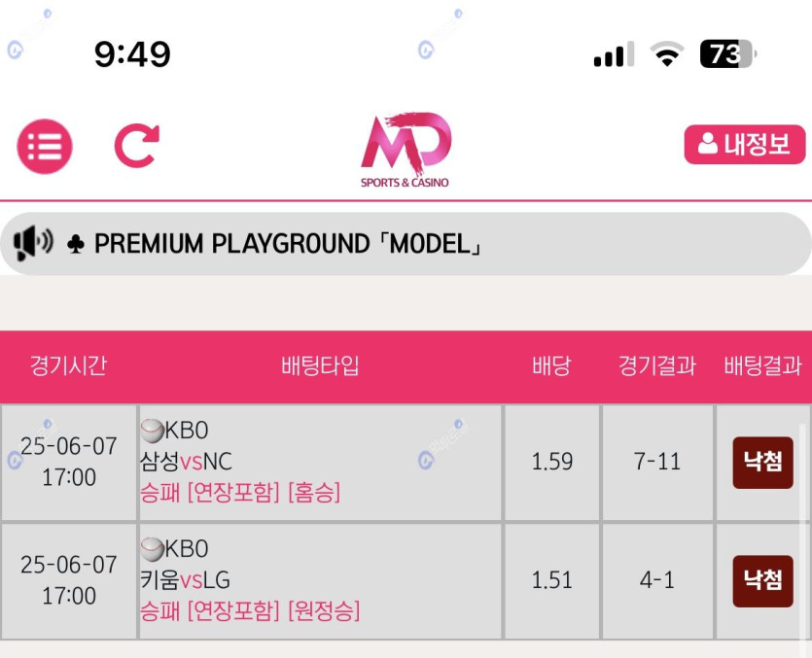Image resolution: width=812 pixels, height=658 pixels.
Task: Tap the PREMIUM PLAYGROUND notice banner text
Action: [288, 243]
